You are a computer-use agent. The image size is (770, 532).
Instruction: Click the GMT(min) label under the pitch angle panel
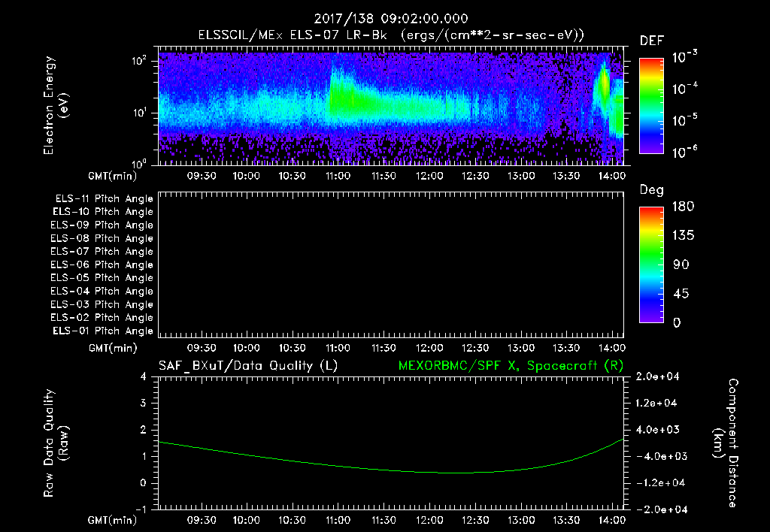tap(113, 348)
